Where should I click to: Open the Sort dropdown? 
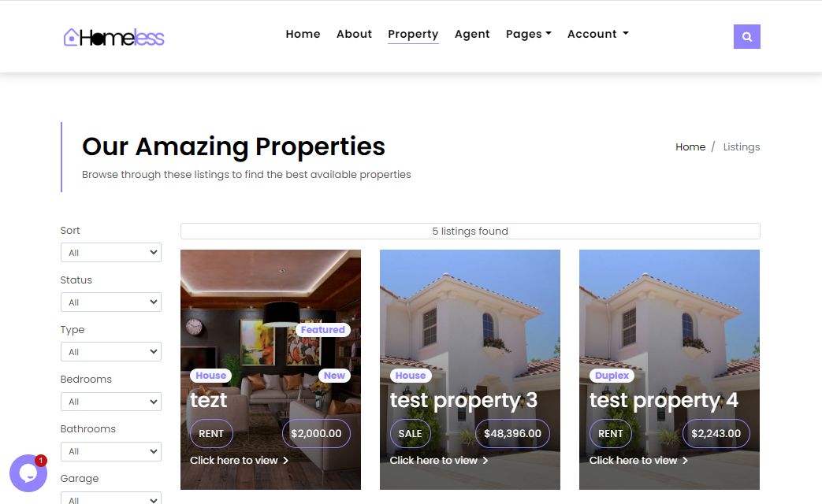(111, 253)
